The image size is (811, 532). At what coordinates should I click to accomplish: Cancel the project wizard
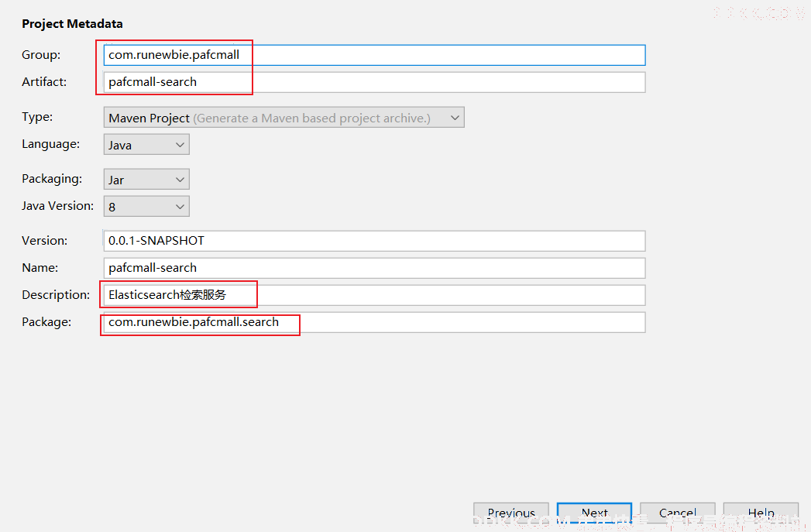point(678,513)
